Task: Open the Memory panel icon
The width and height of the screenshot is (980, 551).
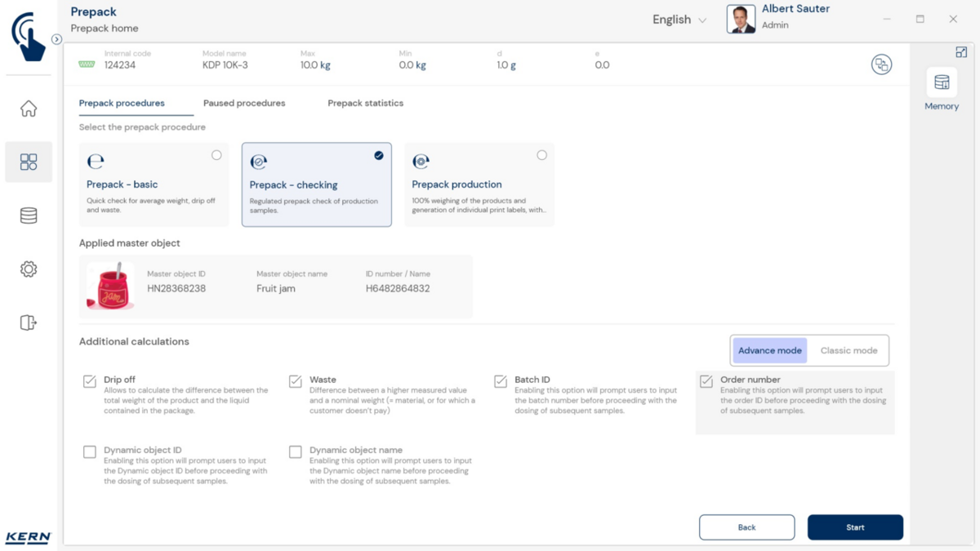Action: (x=942, y=83)
